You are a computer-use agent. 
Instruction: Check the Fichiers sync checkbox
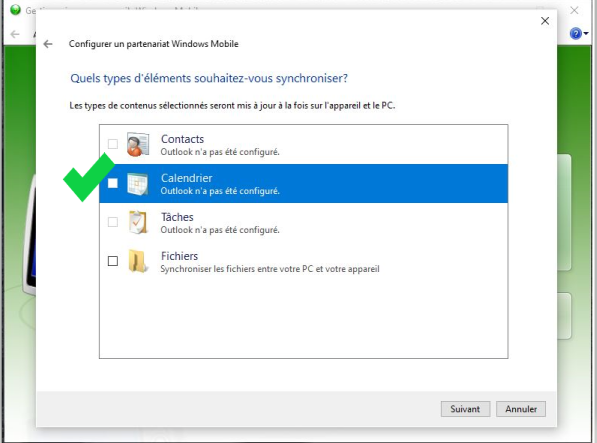pyautogui.click(x=113, y=261)
